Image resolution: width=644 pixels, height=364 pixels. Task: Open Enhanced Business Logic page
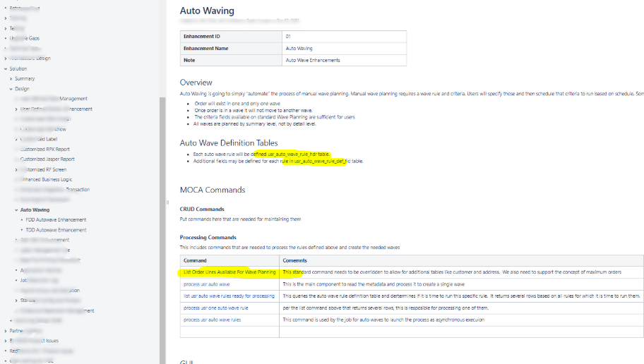point(47,180)
